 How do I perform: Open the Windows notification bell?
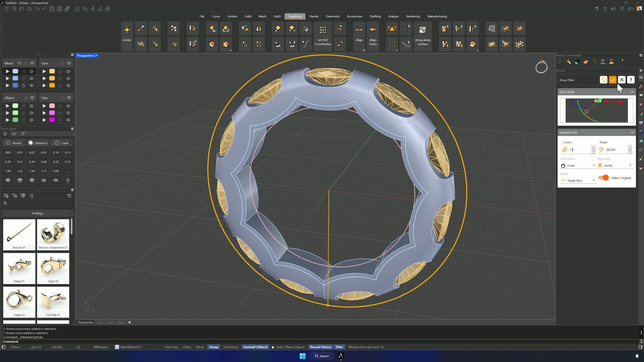pos(637,356)
